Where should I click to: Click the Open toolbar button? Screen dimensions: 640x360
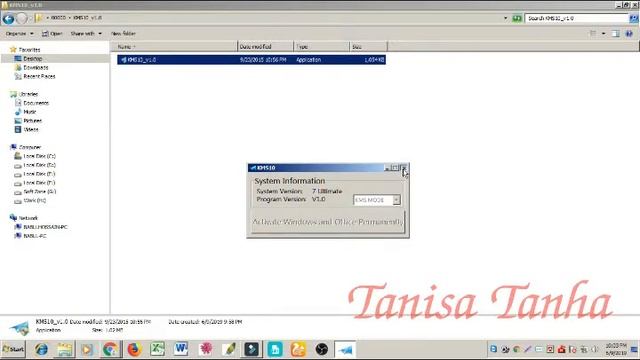point(52,33)
